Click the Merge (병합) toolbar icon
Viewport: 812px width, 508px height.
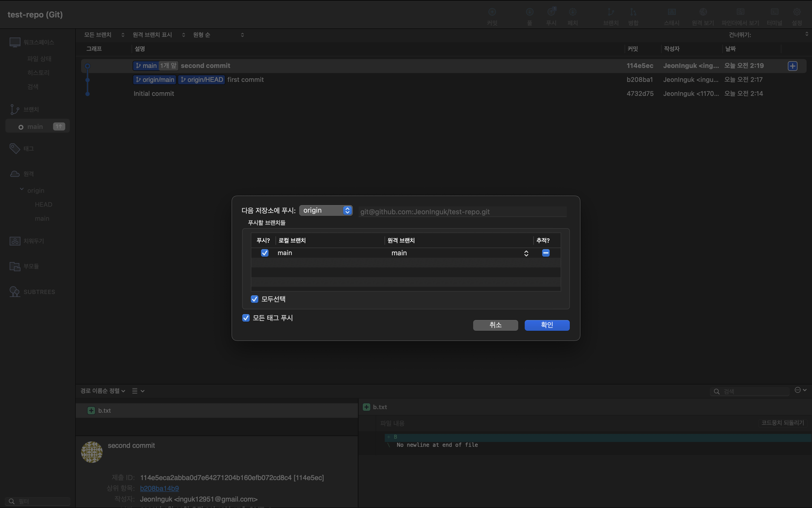pos(633,12)
